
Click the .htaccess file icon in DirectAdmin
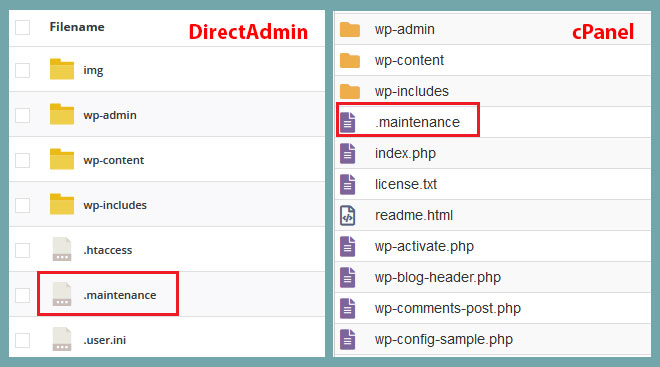pos(61,249)
